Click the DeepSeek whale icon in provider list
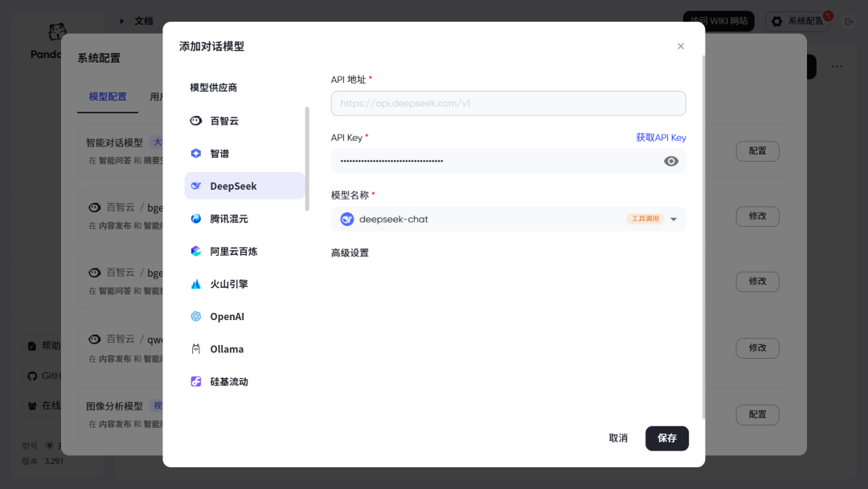 [196, 186]
